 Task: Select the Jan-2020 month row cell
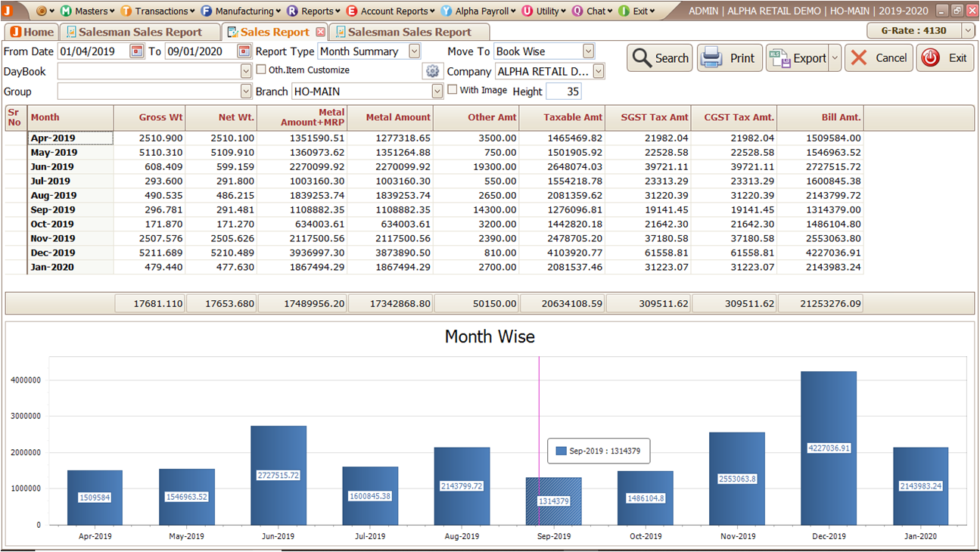coord(70,267)
